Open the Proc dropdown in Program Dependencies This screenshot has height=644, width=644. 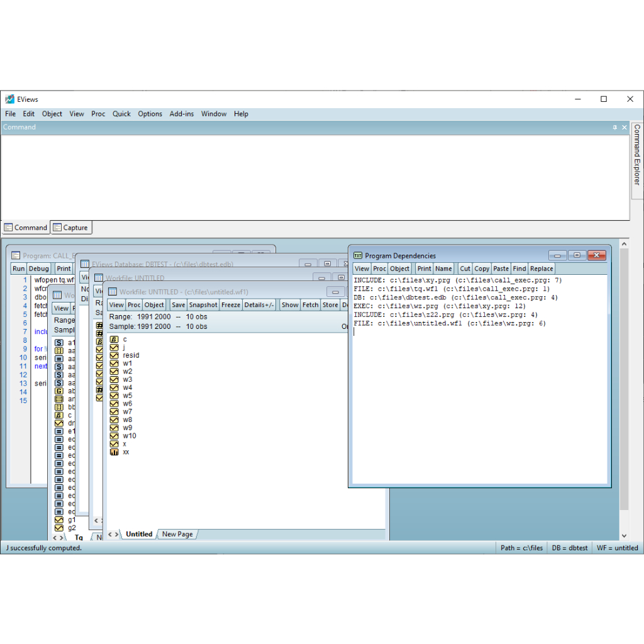click(379, 269)
